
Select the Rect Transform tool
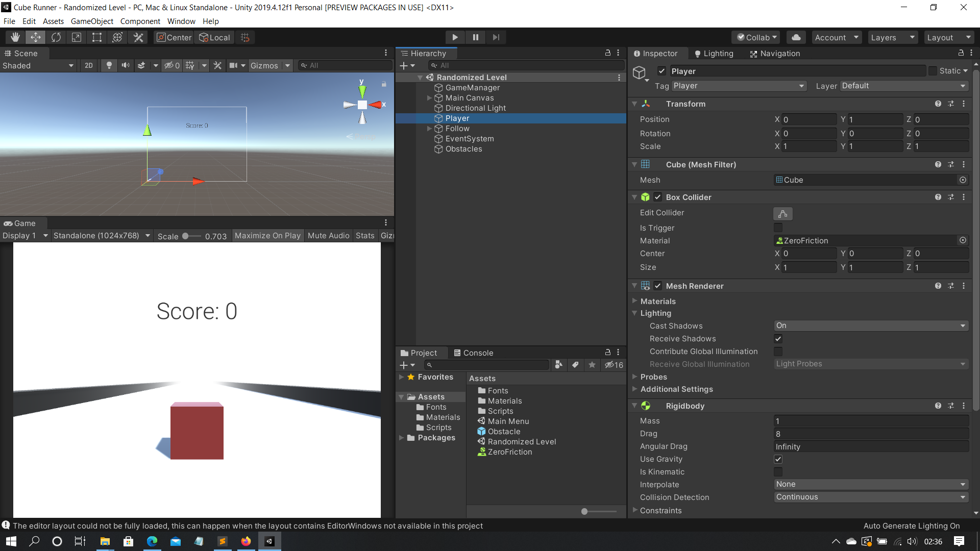tap(96, 37)
